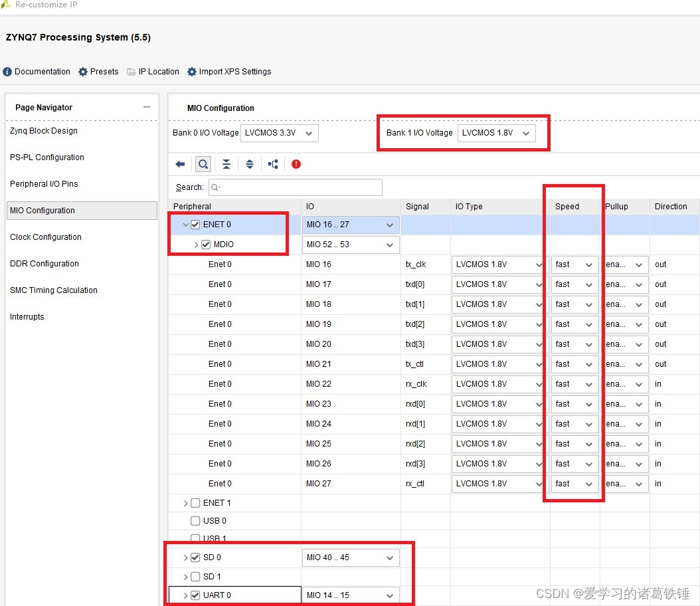700x606 pixels.
Task: Open SMC Timing Calculation page
Action: point(54,290)
